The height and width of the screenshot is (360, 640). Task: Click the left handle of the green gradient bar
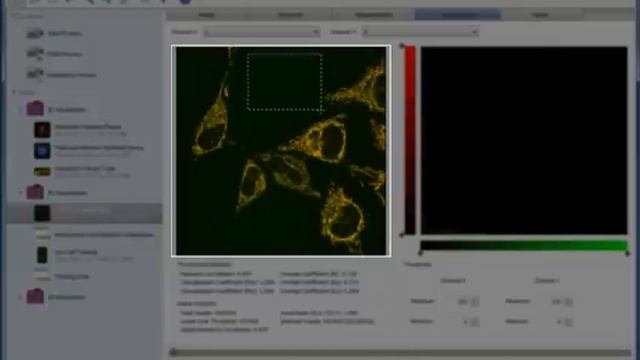[420, 253]
